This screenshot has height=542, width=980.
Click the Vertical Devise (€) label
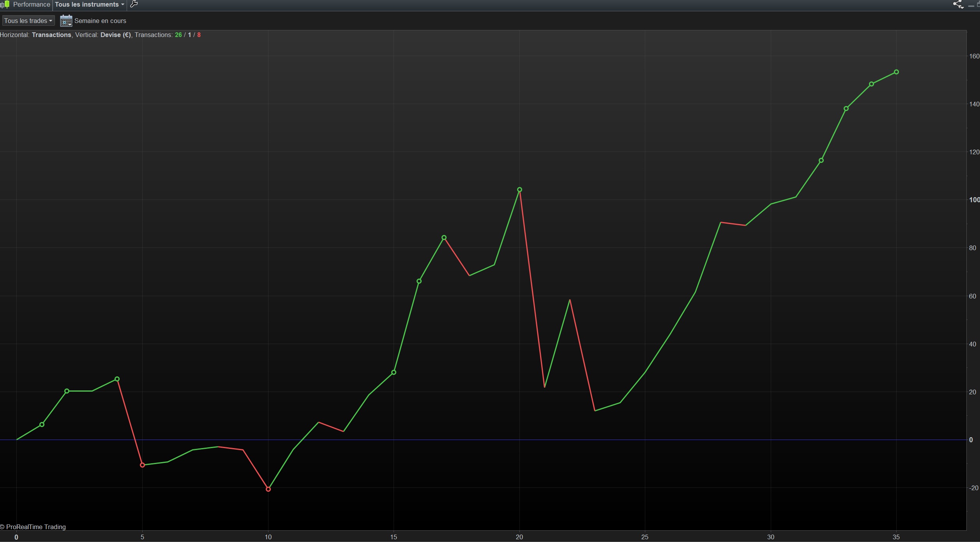point(115,35)
